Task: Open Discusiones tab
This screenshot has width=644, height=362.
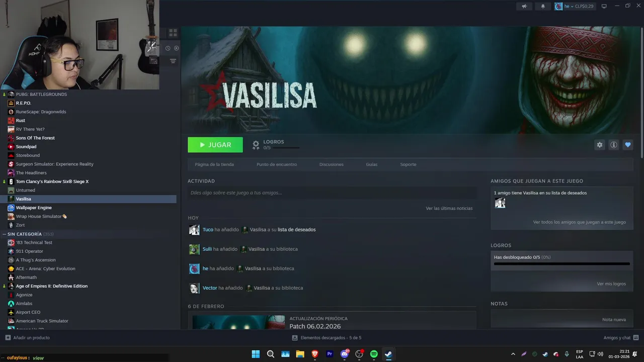Action: (x=332, y=164)
